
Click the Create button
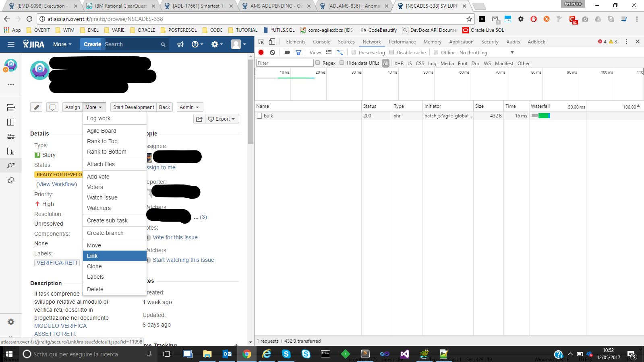tap(92, 44)
